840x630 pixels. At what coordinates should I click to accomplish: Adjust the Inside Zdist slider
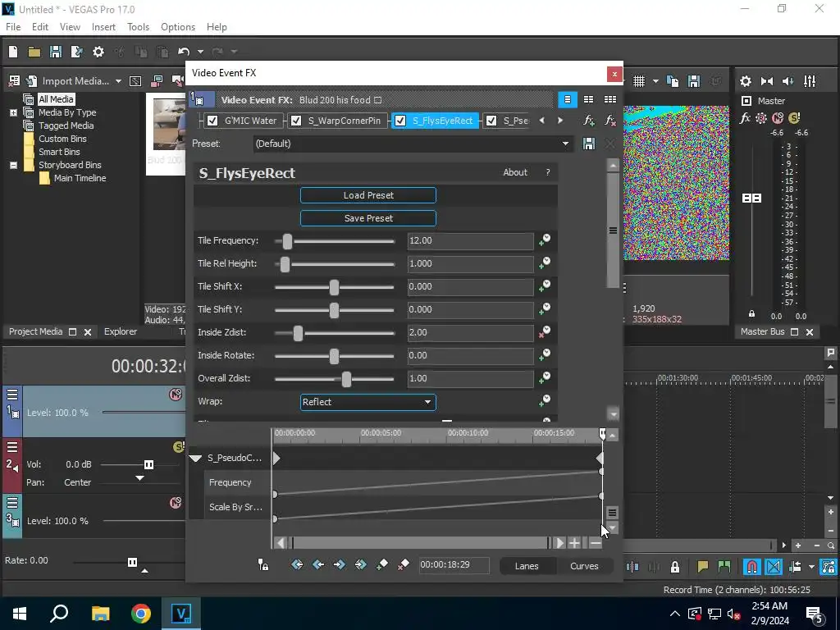point(298,333)
